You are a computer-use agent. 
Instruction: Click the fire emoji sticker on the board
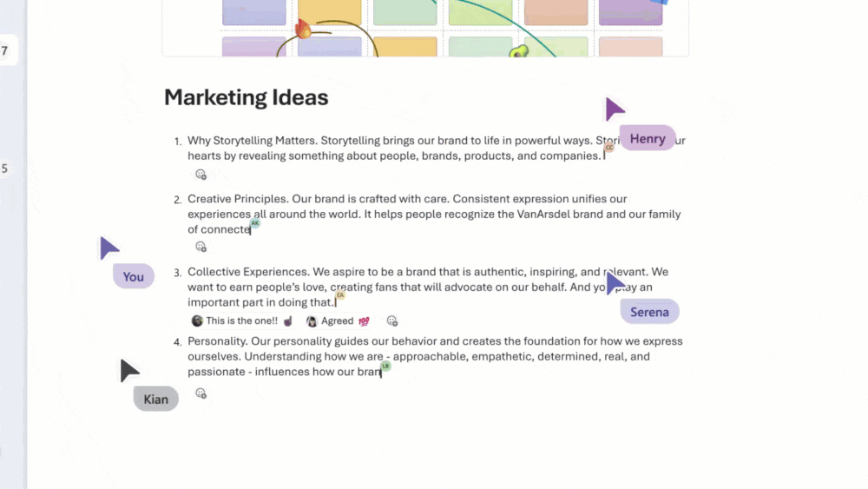click(303, 30)
